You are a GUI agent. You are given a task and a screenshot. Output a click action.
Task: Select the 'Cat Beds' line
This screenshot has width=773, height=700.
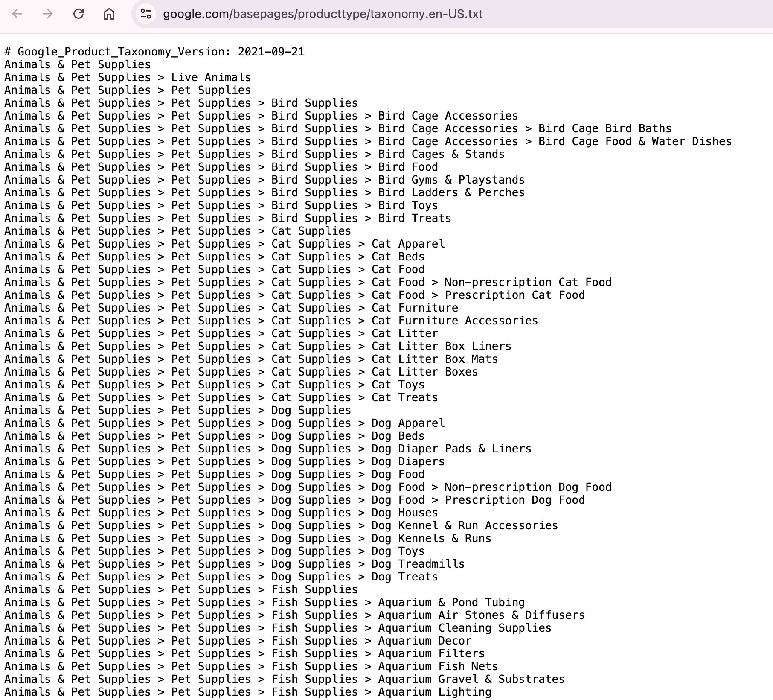click(x=215, y=257)
